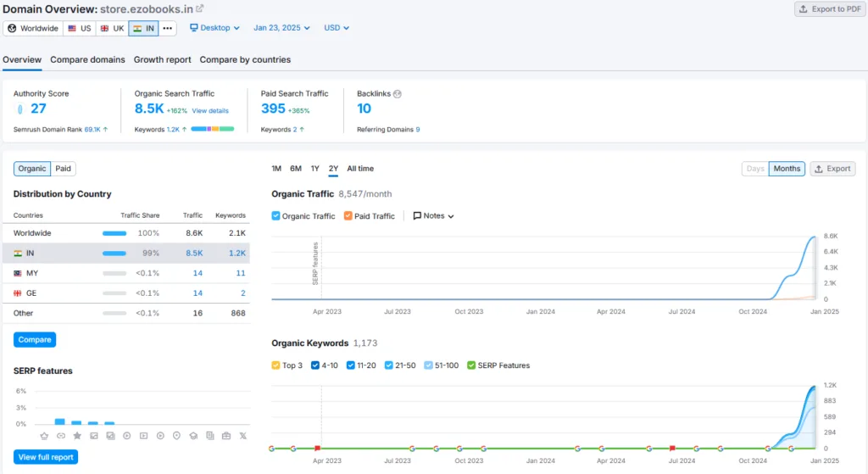Open the Jan 23, 2025 date dropdown
The image size is (868, 474).
(281, 28)
